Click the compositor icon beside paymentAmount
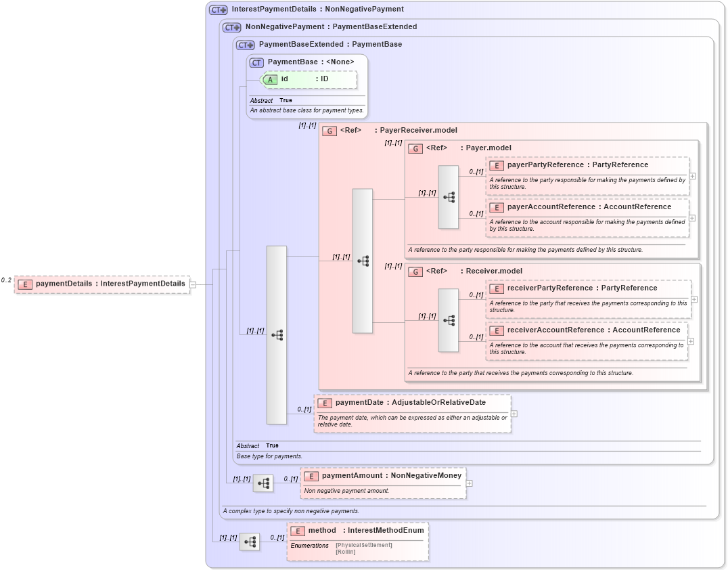The image size is (728, 570). pyautogui.click(x=263, y=483)
